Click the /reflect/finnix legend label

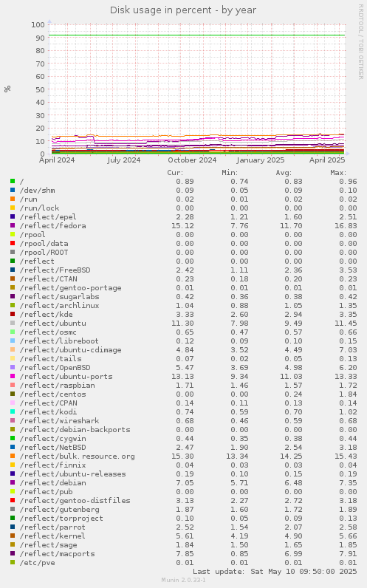pos(53,465)
